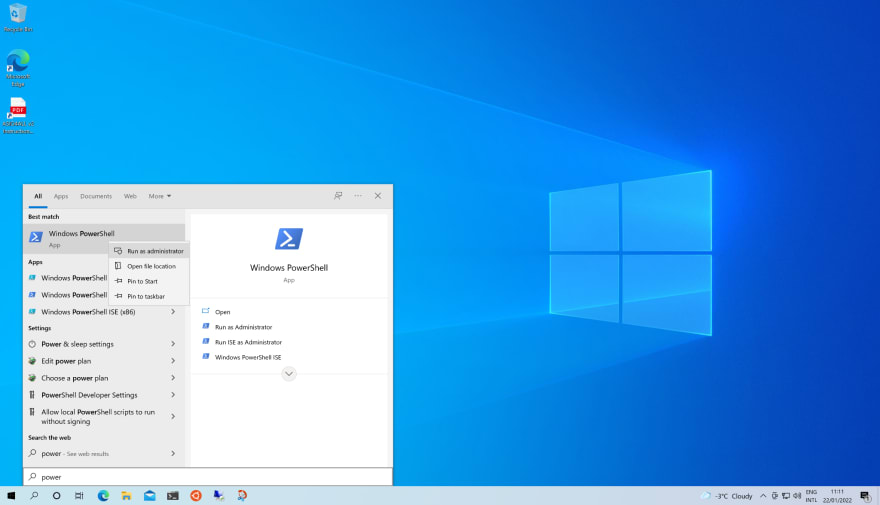Viewport: 880px width, 505px height.
Task: Click Open in the PowerShell details pane
Action: click(222, 312)
